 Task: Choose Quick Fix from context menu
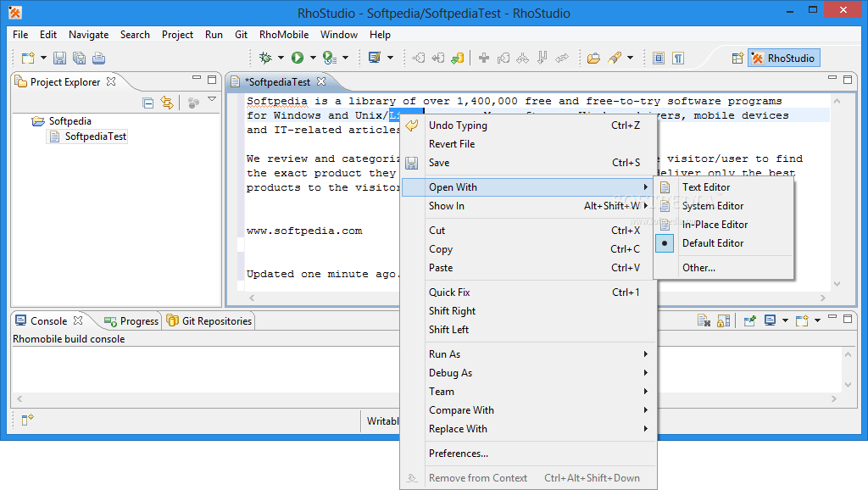(x=529, y=292)
